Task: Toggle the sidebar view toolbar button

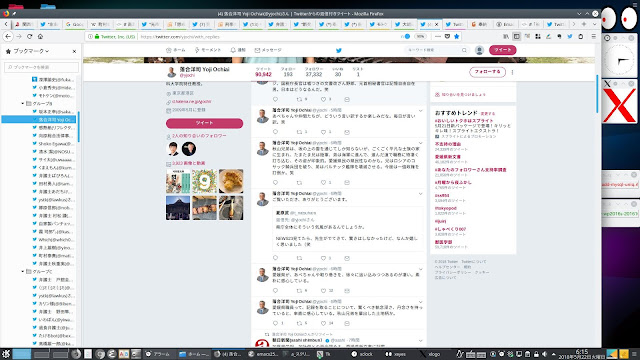Action: tap(516, 36)
